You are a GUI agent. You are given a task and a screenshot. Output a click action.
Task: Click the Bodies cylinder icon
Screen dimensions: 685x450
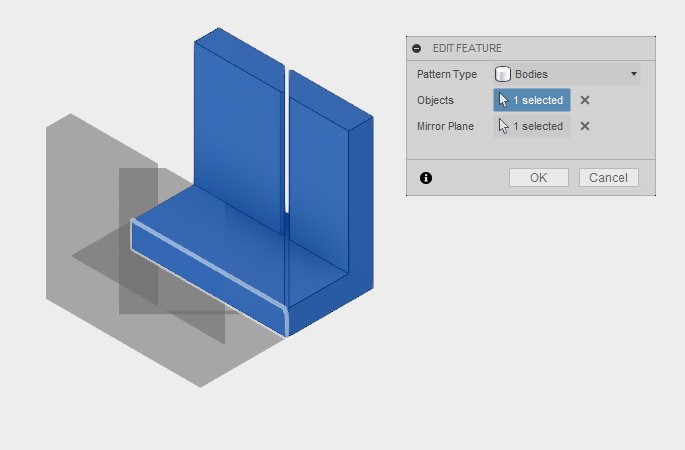pos(503,74)
